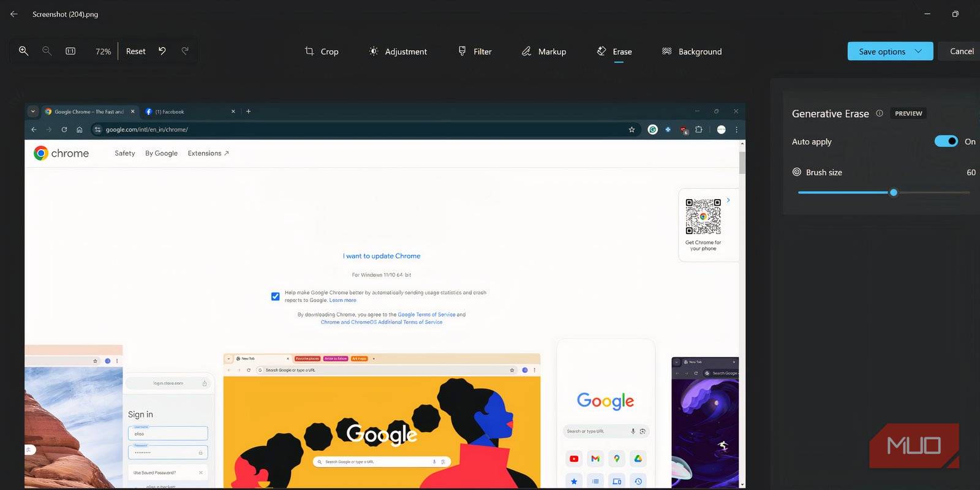The image size is (980, 490).
Task: Click the Brush size target icon
Action: (x=797, y=172)
